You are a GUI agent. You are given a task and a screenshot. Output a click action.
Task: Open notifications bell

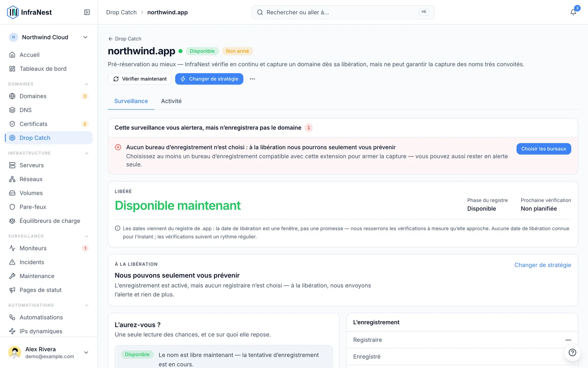[x=573, y=12]
